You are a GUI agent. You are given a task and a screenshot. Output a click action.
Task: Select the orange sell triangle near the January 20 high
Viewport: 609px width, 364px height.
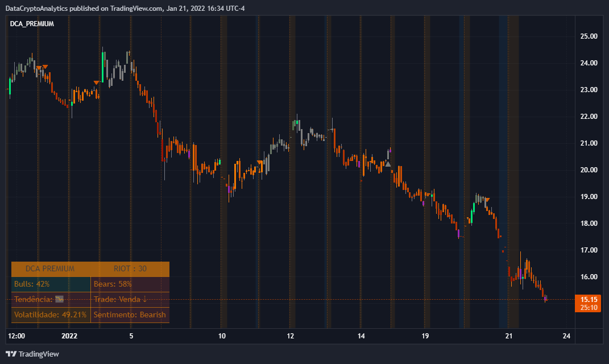pyautogui.click(x=487, y=200)
